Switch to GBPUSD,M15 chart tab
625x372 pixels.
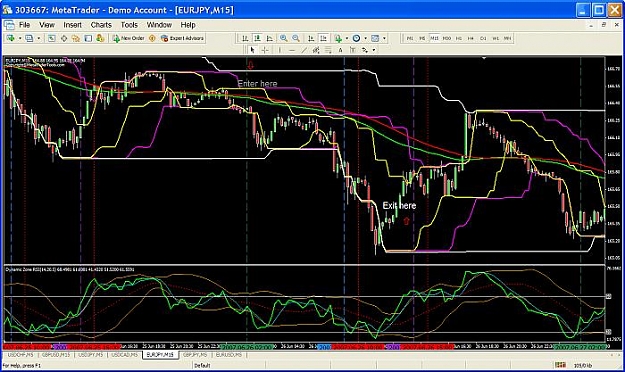(x=56, y=354)
